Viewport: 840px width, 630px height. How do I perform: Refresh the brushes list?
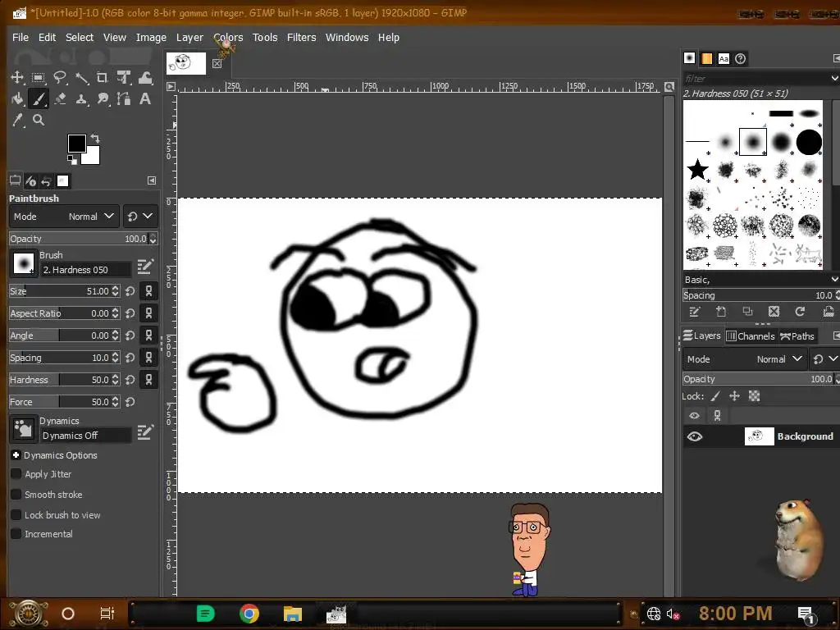tap(800, 311)
